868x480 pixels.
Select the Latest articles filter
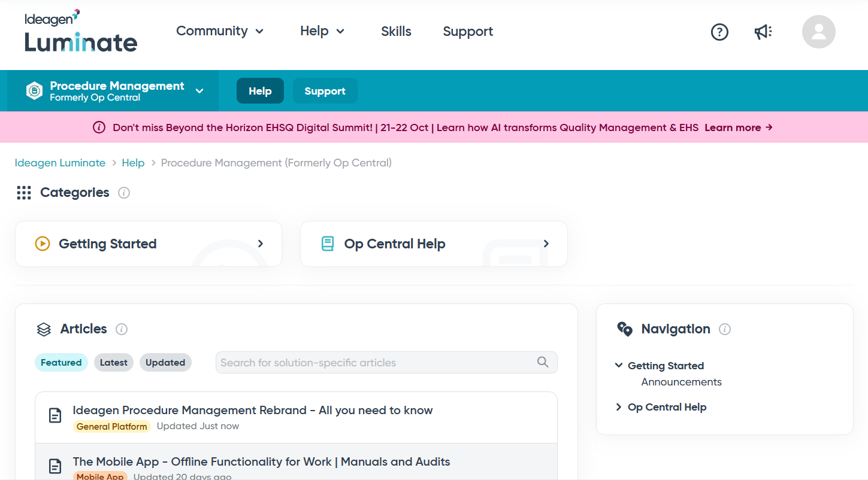(114, 363)
